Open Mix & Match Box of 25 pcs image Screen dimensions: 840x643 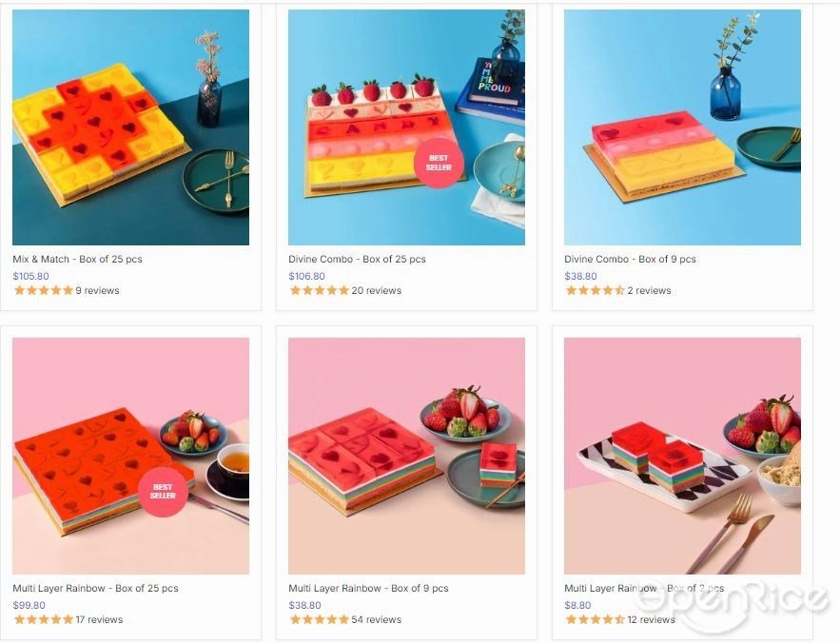pyautogui.click(x=130, y=127)
